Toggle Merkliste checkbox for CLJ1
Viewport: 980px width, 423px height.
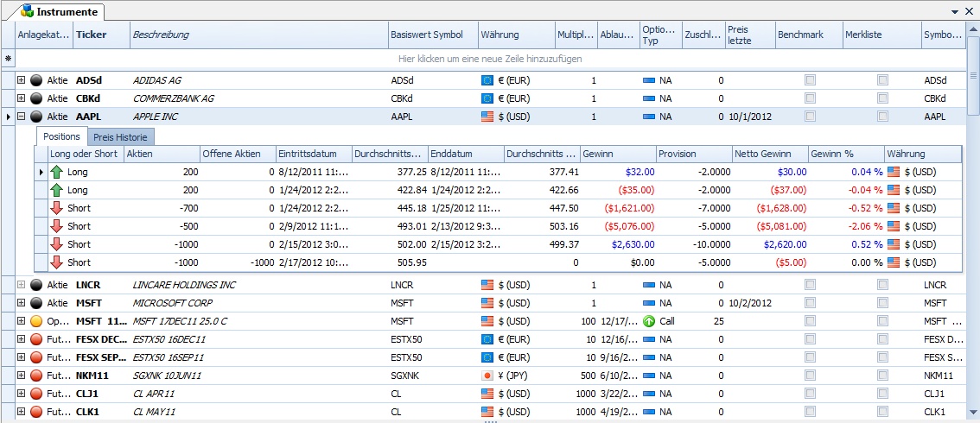882,394
